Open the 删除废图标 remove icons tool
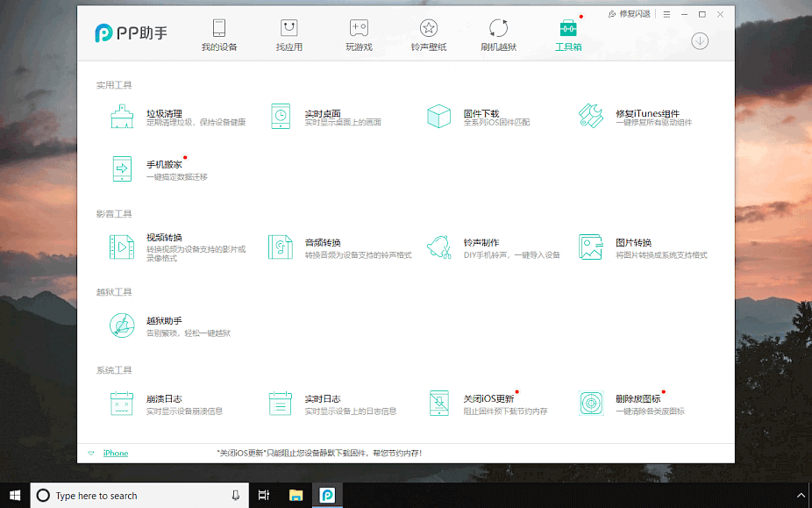This screenshot has height=508, width=812. tap(591, 404)
